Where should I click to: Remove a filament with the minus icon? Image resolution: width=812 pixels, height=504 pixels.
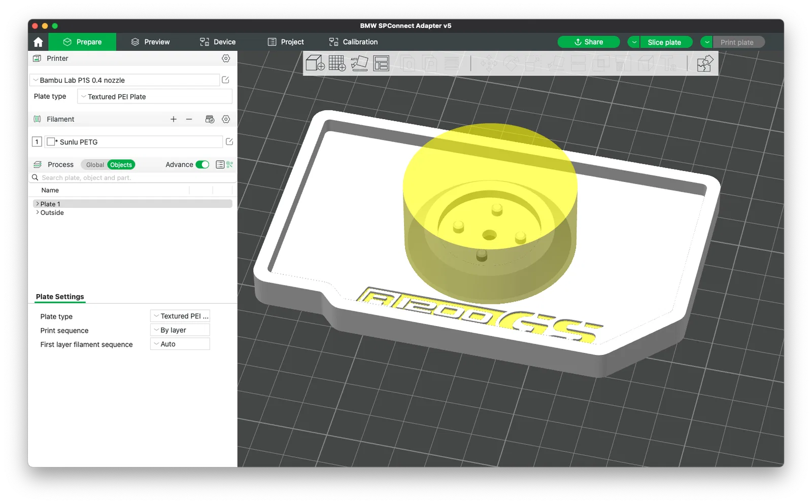pos(189,119)
